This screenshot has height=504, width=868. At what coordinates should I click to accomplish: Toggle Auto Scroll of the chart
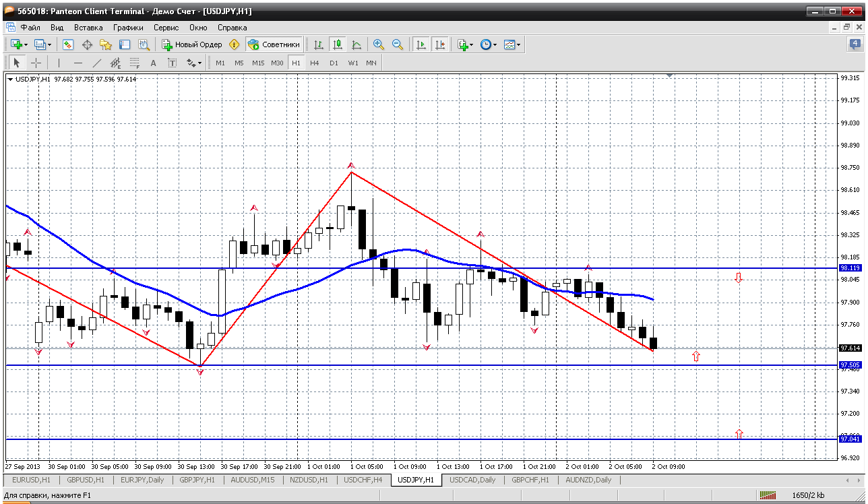coord(421,44)
